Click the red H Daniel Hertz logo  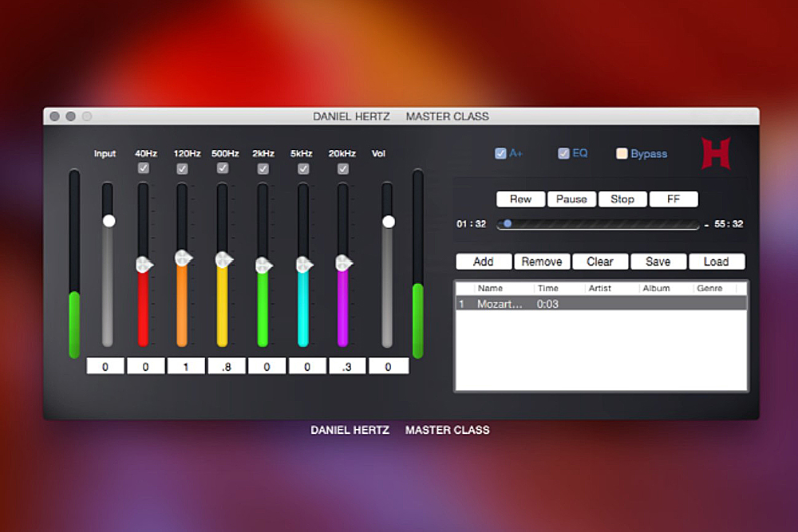click(x=716, y=153)
